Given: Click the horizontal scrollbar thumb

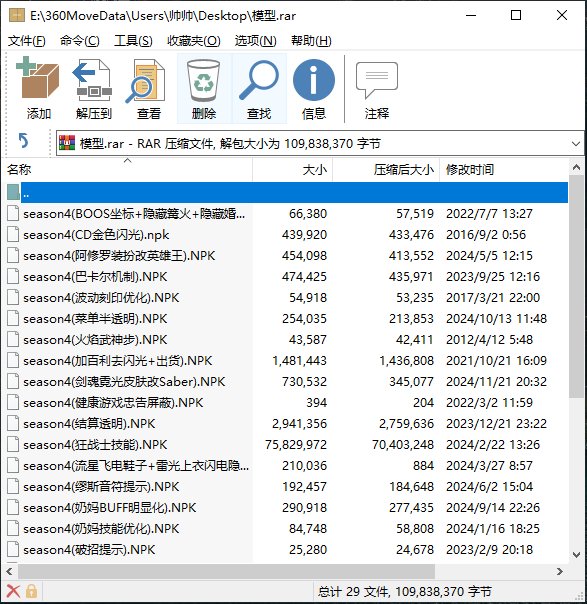Looking at the screenshot, I should (226, 571).
